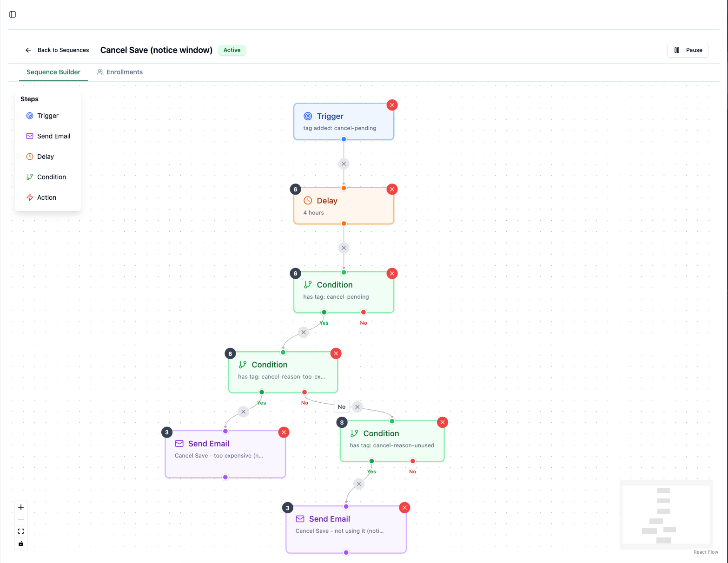Pause the sequence

click(x=688, y=50)
